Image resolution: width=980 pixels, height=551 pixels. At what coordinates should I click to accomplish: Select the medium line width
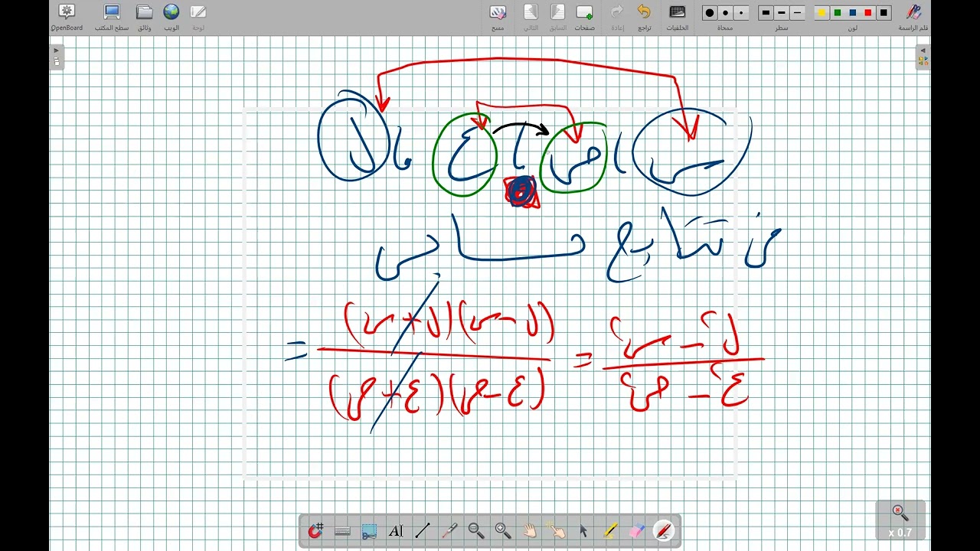point(782,13)
